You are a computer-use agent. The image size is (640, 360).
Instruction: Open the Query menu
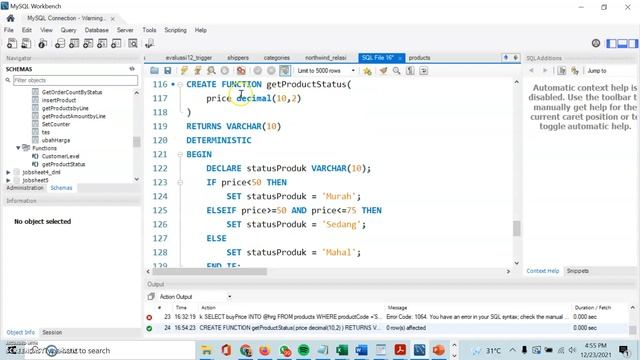68,30
